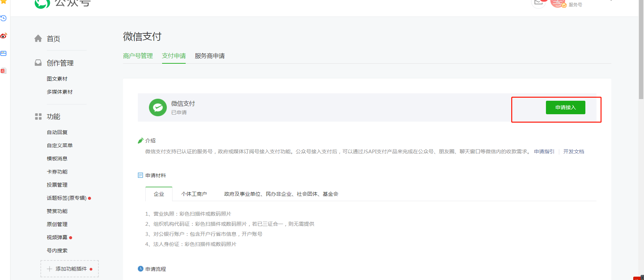Viewport: 644px width, 280px height.
Task: Click the 营业执照 requirement line
Action: point(188,214)
